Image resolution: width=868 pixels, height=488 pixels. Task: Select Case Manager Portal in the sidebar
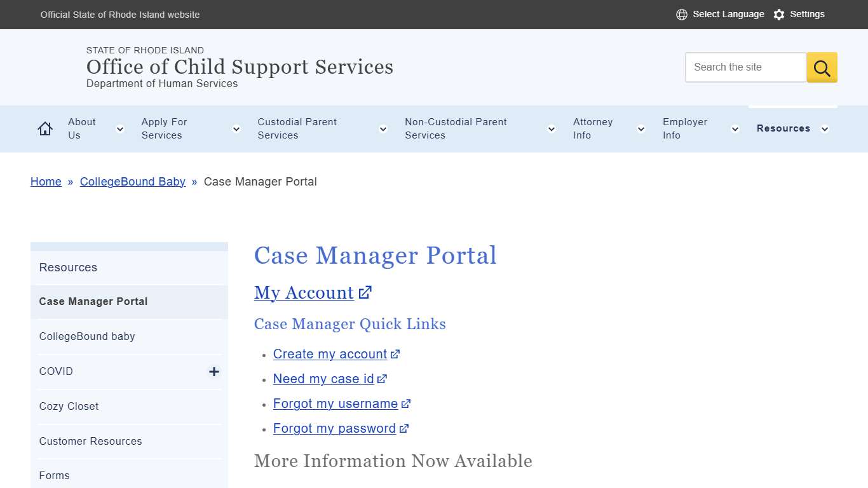coord(93,301)
